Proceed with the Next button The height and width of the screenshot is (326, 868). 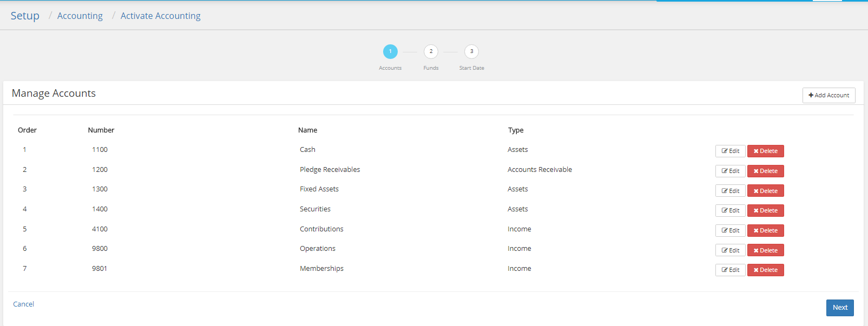(x=840, y=308)
